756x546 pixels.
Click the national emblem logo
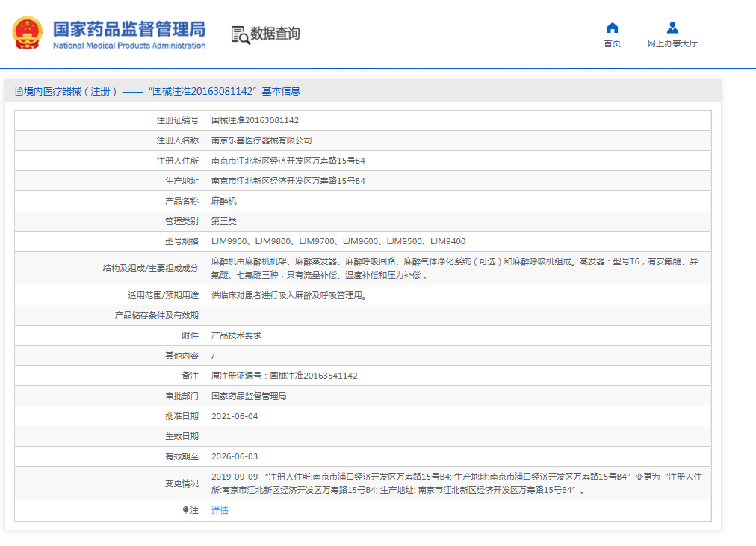pos(27,33)
